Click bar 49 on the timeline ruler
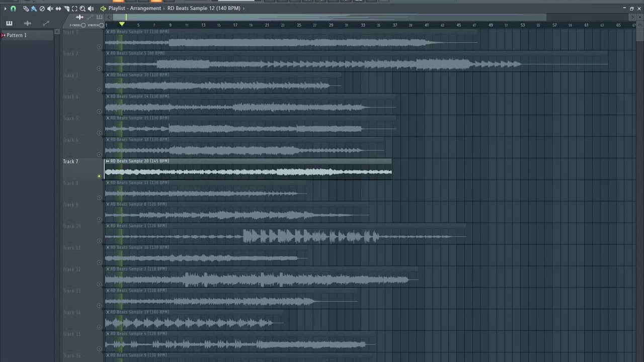The height and width of the screenshot is (362, 644). (x=491, y=25)
